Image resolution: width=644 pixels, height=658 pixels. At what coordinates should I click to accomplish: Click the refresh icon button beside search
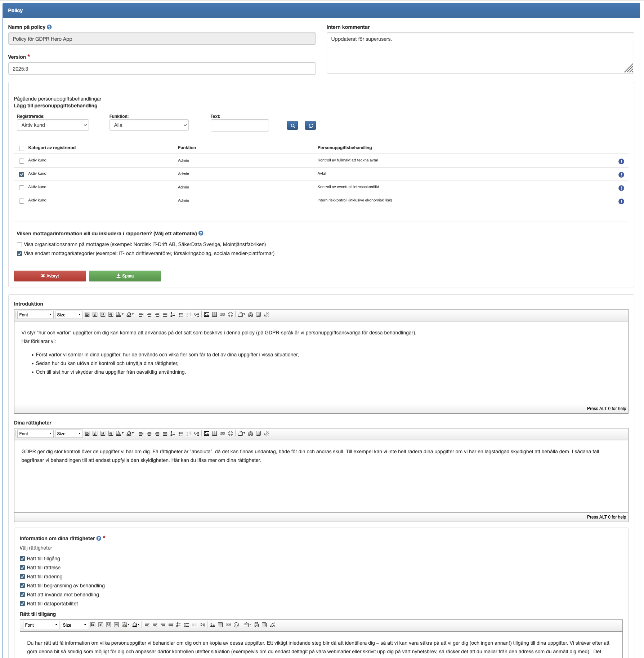tap(310, 125)
